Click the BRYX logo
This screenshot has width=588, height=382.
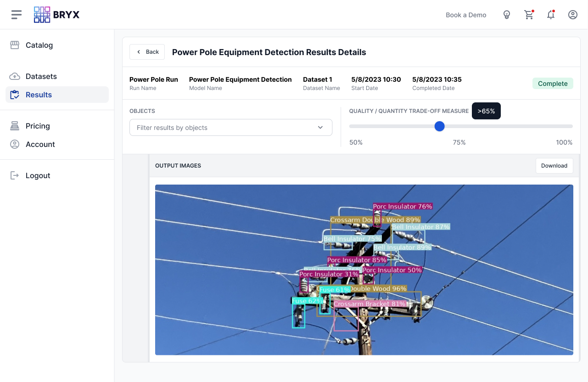tap(57, 15)
